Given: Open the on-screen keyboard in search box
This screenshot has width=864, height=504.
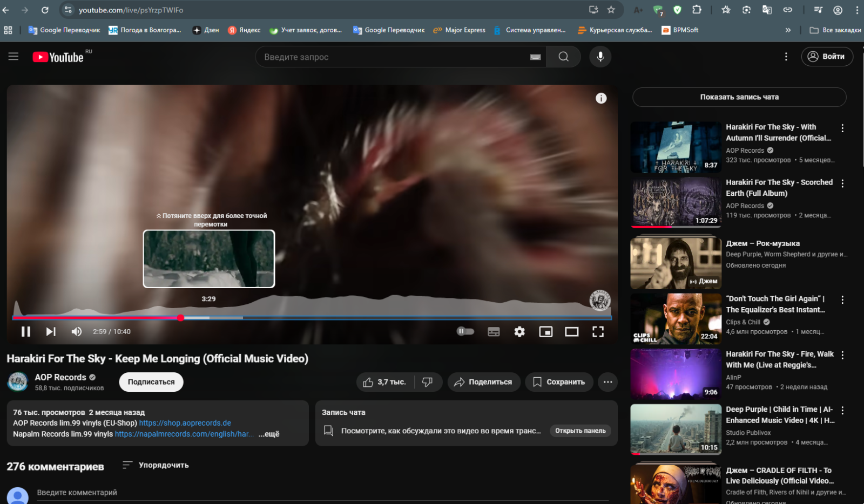Looking at the screenshot, I should 535,57.
